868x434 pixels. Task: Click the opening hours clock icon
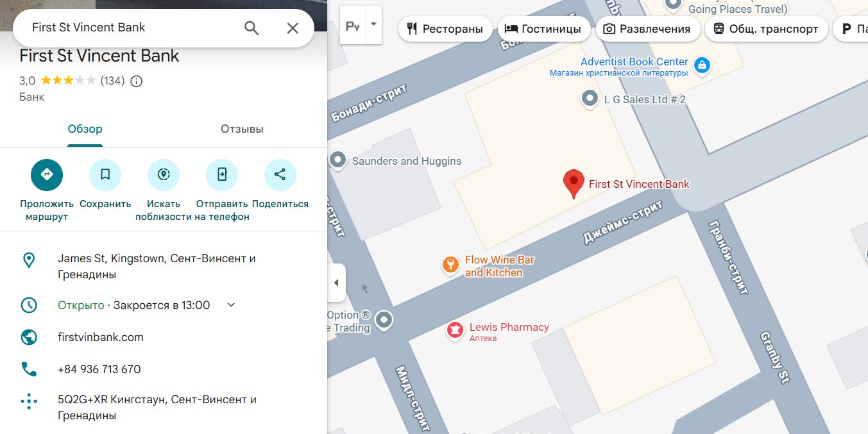[x=29, y=305]
